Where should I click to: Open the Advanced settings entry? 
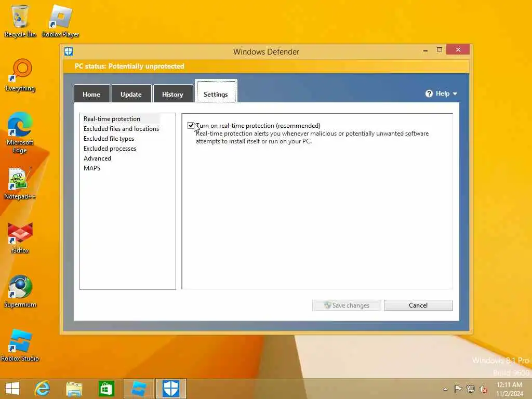pos(97,158)
